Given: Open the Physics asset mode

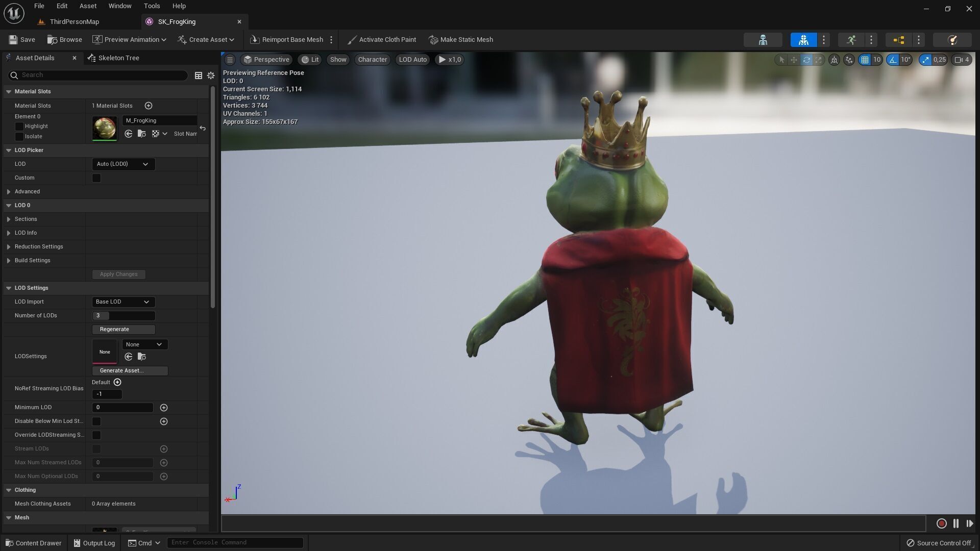Looking at the screenshot, I should [x=952, y=40].
